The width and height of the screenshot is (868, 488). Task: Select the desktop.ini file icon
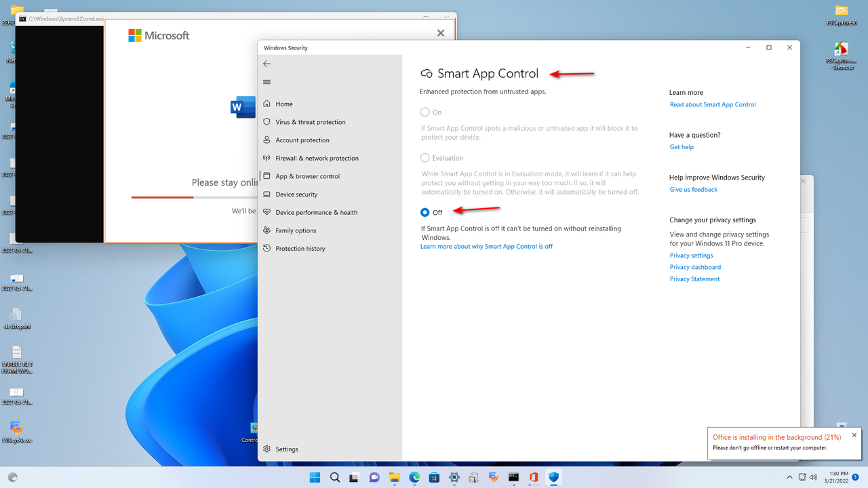click(17, 319)
